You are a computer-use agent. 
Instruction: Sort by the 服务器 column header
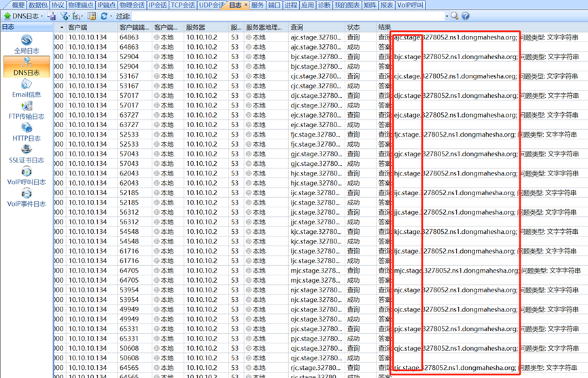coord(196,27)
